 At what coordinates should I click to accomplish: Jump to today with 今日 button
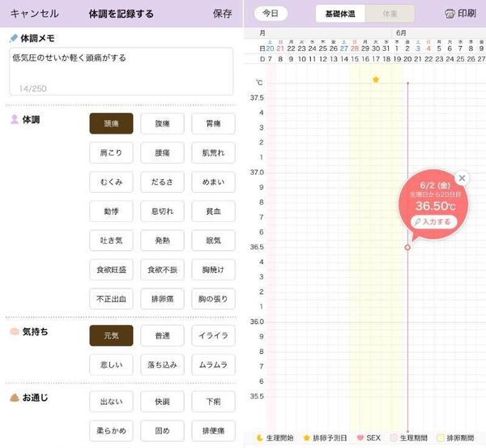271,13
